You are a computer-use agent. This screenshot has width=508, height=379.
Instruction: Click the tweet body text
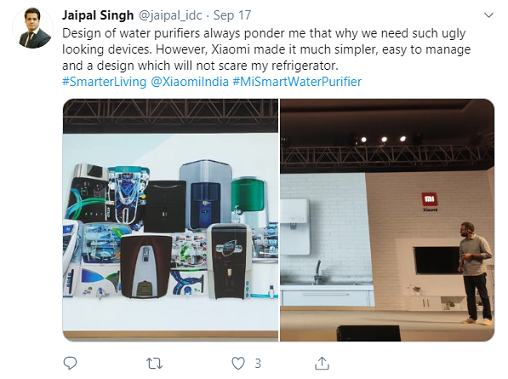[x=266, y=49]
